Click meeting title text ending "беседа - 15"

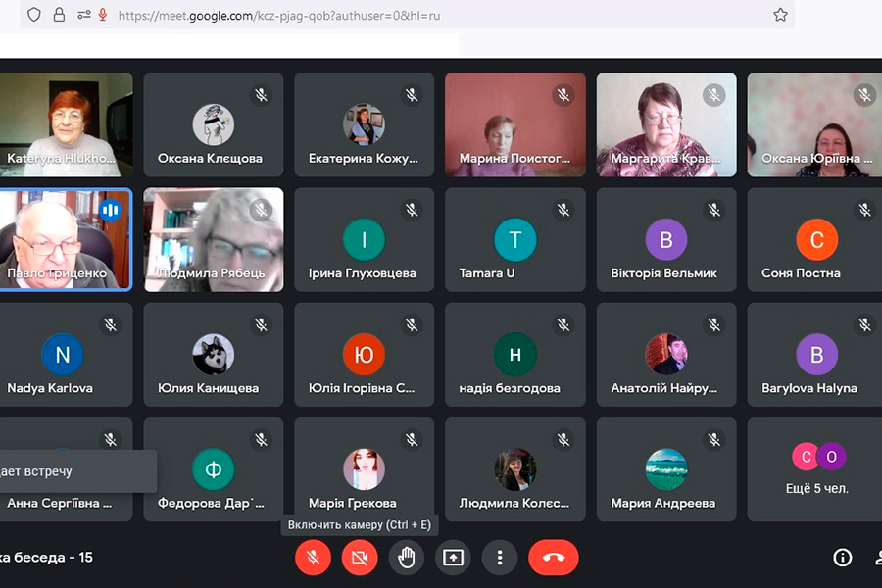pyautogui.click(x=46, y=557)
